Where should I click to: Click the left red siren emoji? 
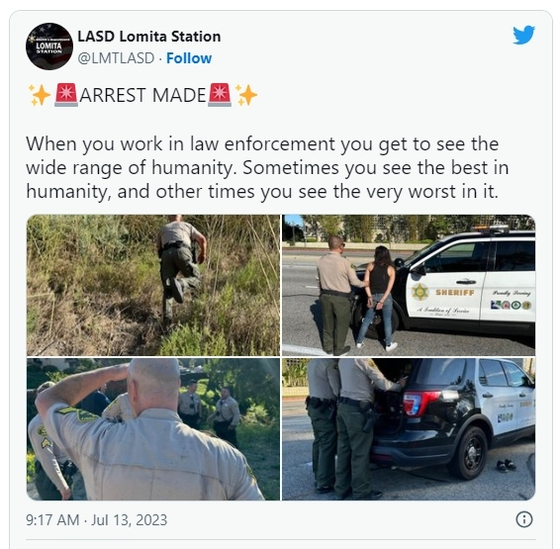[66, 95]
